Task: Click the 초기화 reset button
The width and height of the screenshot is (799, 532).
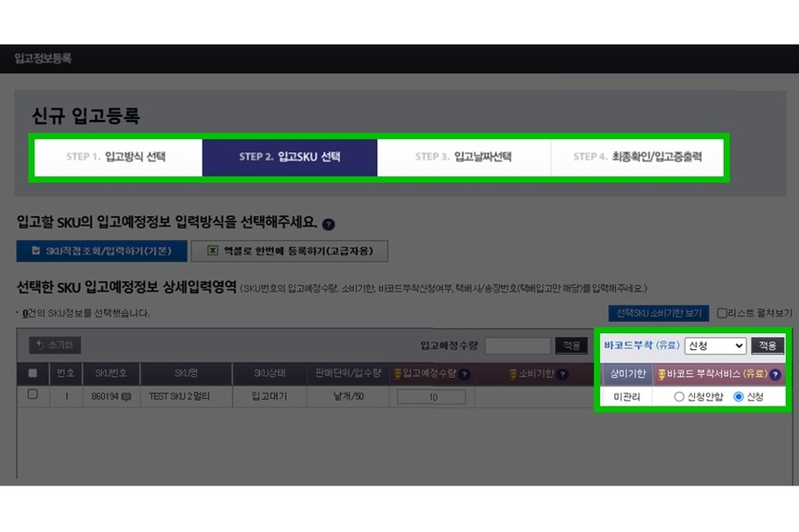Action: [55, 345]
